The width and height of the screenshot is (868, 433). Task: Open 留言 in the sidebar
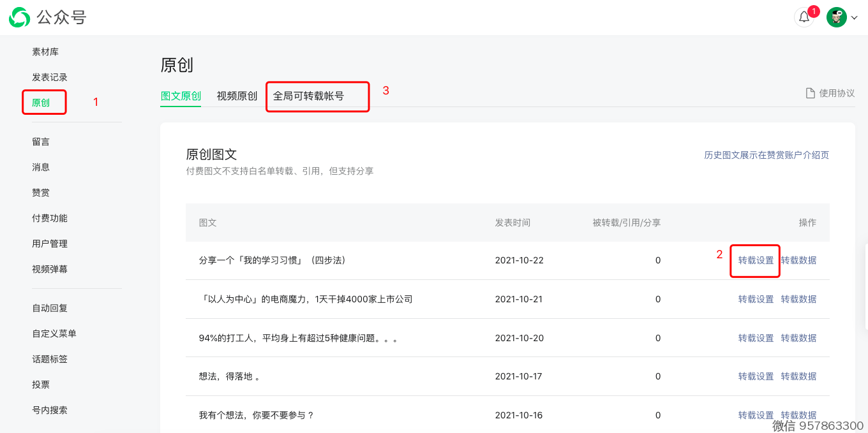(x=41, y=142)
